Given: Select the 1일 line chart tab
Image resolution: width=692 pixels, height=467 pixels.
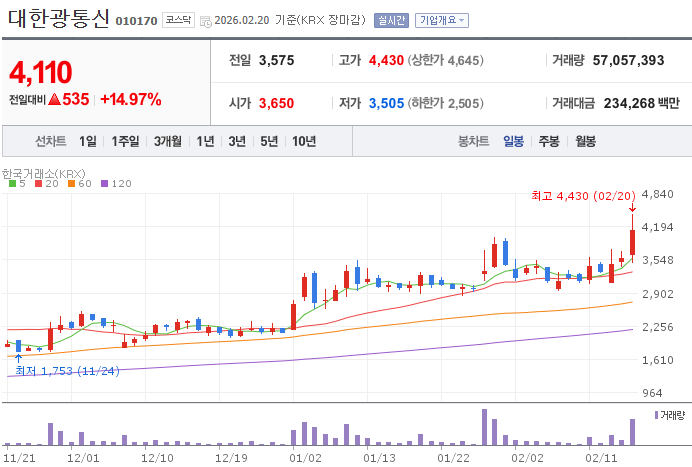Looking at the screenshot, I should 88,141.
